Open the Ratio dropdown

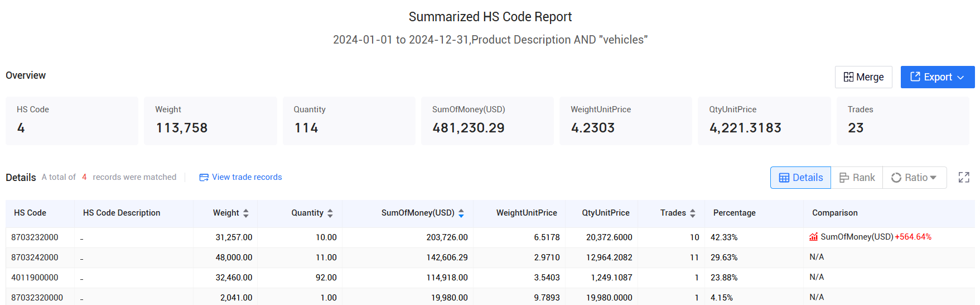(914, 178)
